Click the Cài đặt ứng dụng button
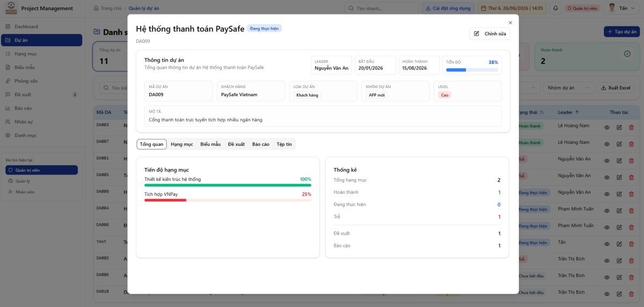644x307 pixels. tap(448, 8)
